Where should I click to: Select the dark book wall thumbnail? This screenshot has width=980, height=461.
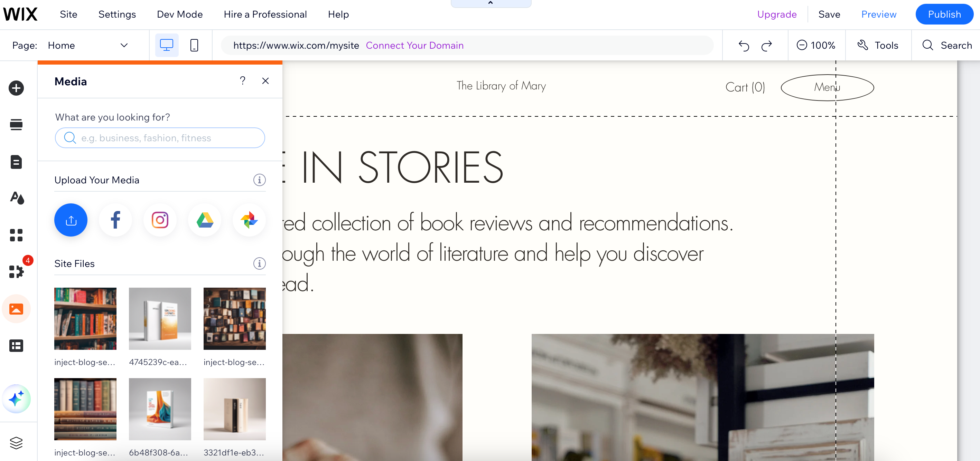234,318
